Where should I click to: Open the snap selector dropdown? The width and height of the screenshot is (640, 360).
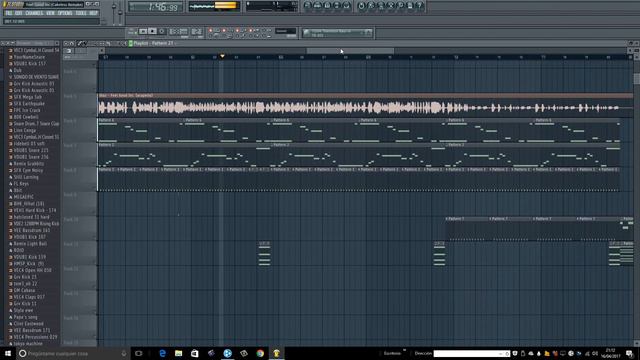[285, 31]
